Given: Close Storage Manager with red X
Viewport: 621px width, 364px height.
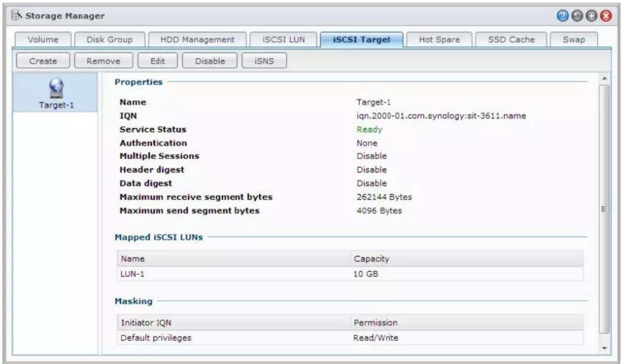Looking at the screenshot, I should click(606, 16).
